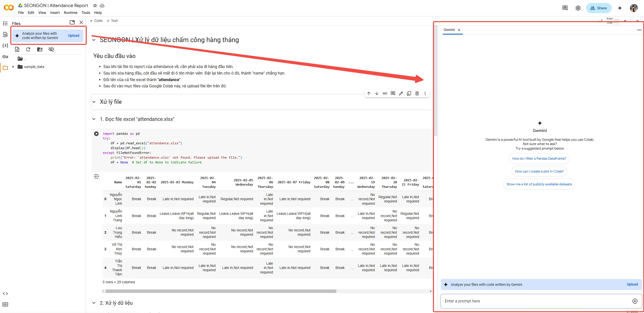Viewport: 644px width, 313px height.
Task: Open the Runtime menu
Action: (x=70, y=13)
